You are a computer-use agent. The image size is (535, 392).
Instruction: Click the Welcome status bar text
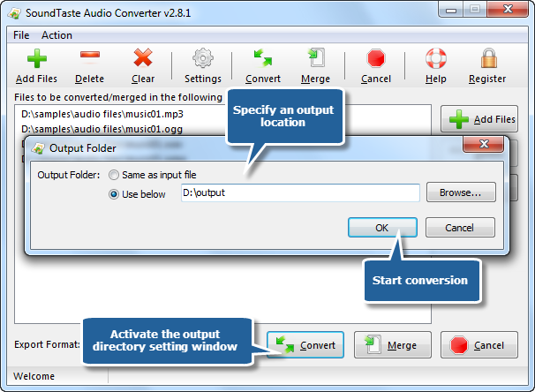[34, 376]
